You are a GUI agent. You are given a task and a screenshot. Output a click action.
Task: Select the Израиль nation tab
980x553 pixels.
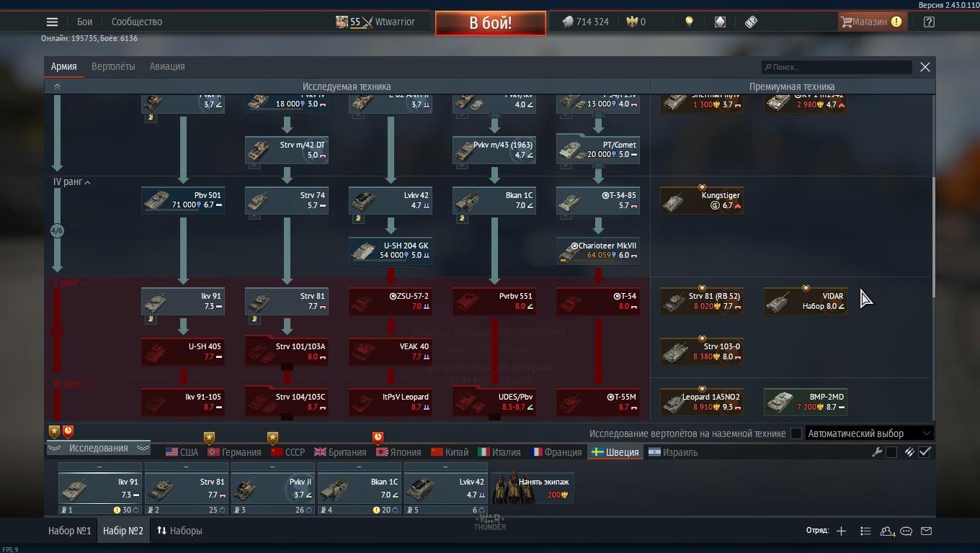[673, 452]
